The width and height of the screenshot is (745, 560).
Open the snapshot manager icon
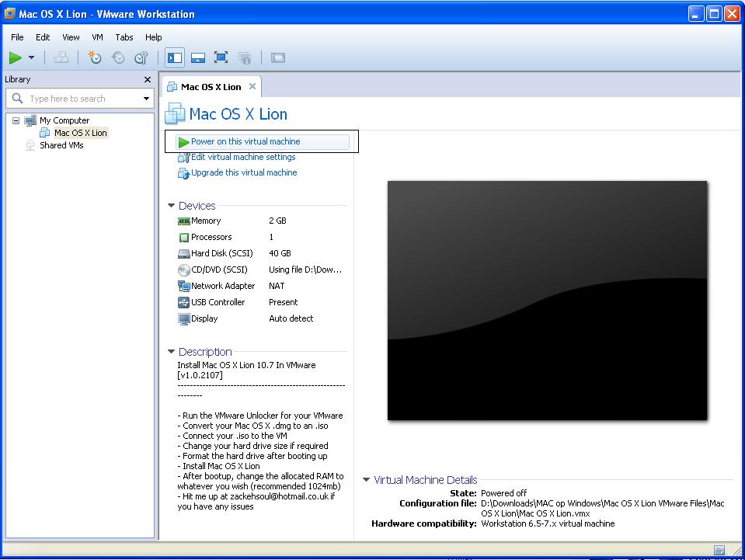(141, 58)
